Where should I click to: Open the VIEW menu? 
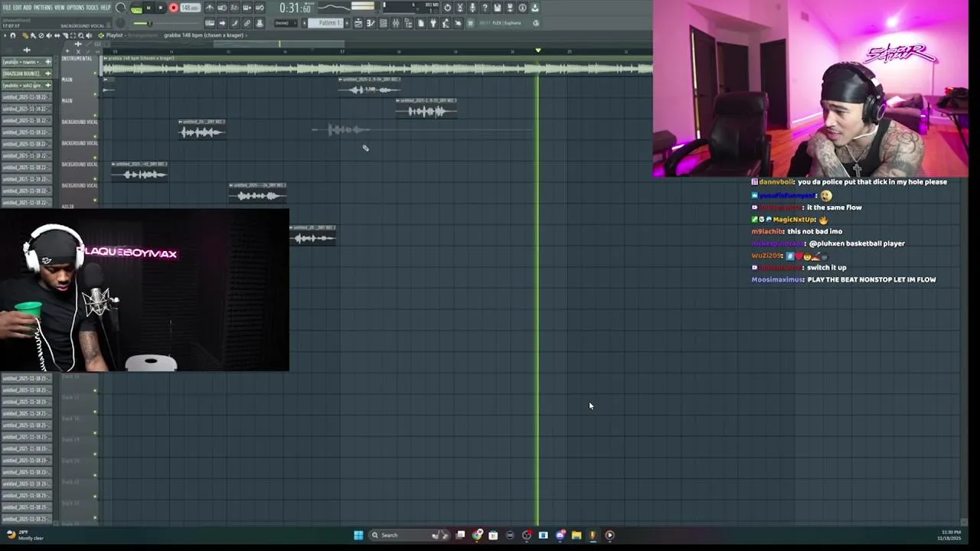[x=60, y=8]
